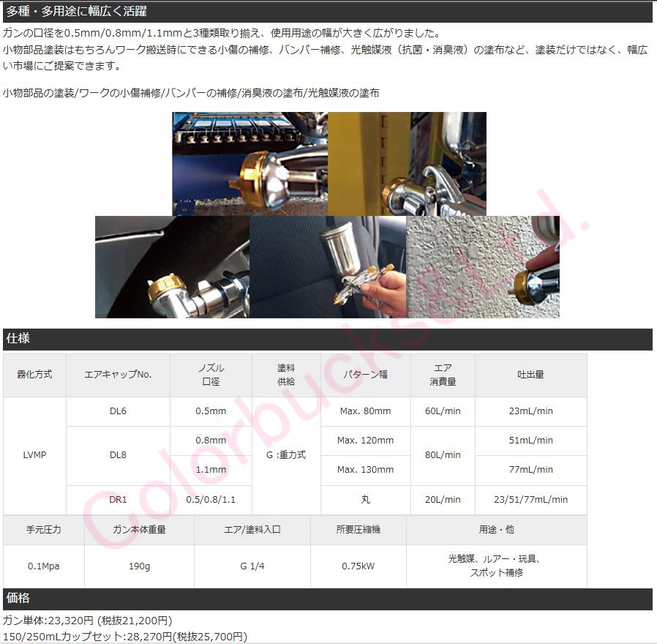Viewport: 657px width, 644px height.
Task: Click the 0.8mm nozzle cell
Action: [x=211, y=441]
